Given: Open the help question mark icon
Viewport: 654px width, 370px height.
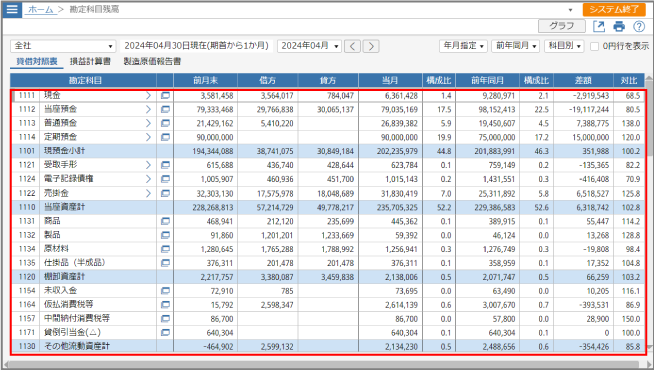Looking at the screenshot, I should (639, 26).
